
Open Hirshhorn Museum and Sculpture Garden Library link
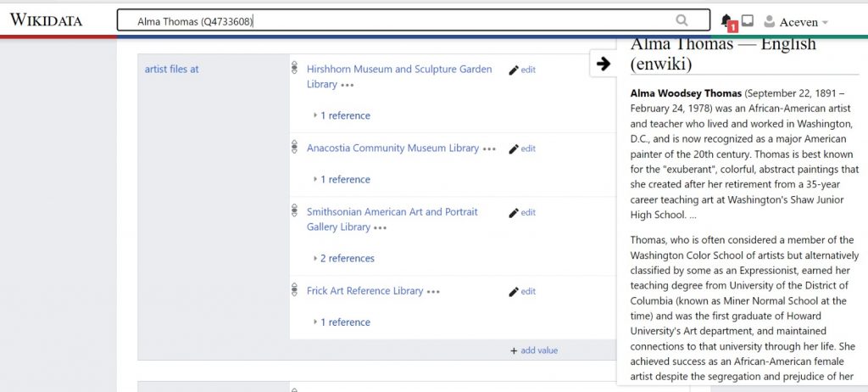click(x=399, y=76)
